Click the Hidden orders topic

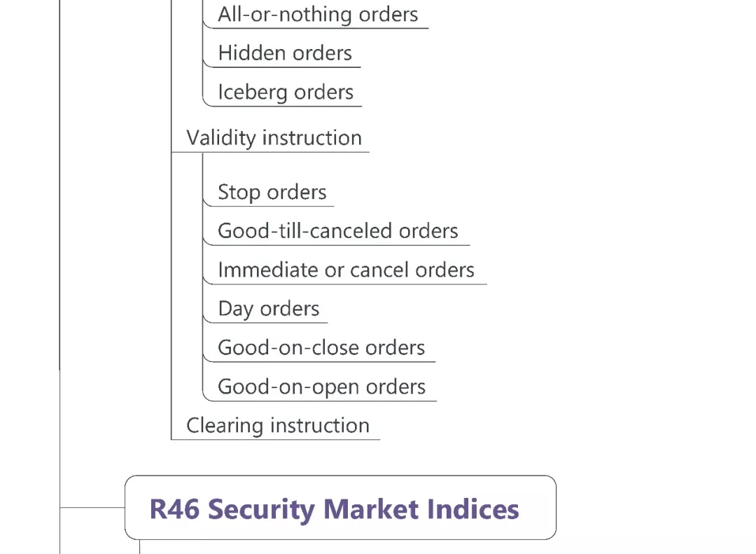[285, 53]
